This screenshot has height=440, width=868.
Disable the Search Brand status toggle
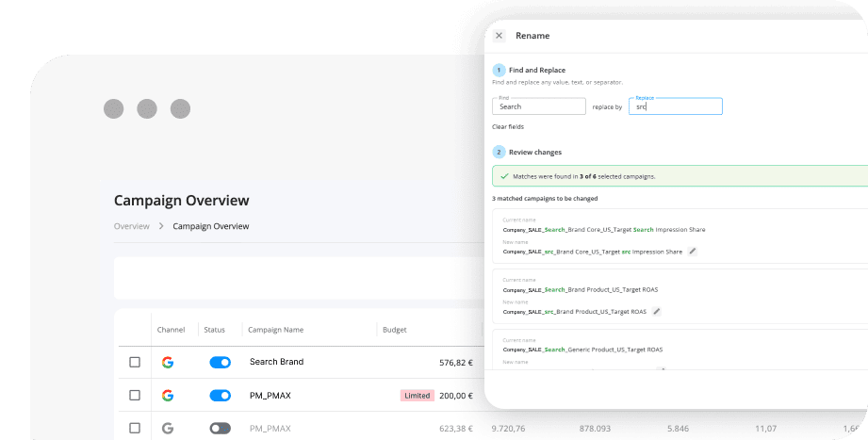coord(220,362)
